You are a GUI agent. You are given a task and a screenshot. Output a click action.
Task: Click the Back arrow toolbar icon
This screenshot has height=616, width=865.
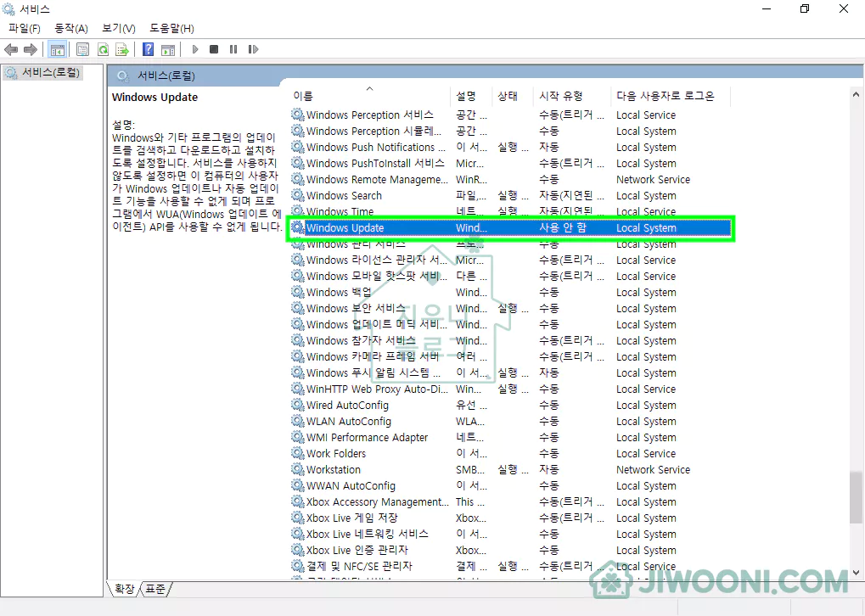pyautogui.click(x=11, y=49)
